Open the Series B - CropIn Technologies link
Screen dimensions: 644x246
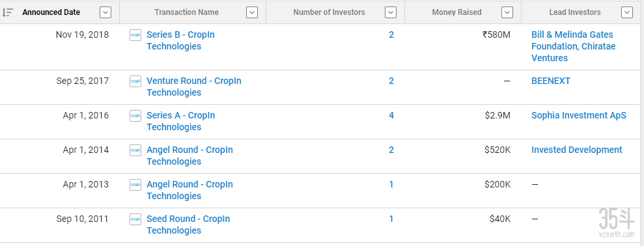pos(181,40)
